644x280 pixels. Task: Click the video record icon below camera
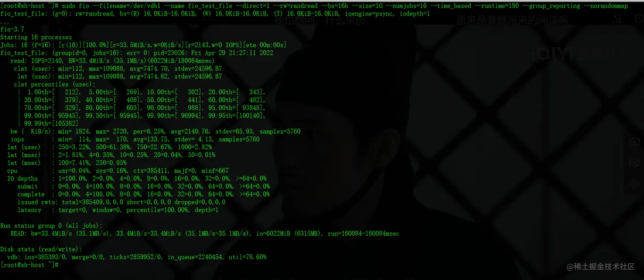634,163
